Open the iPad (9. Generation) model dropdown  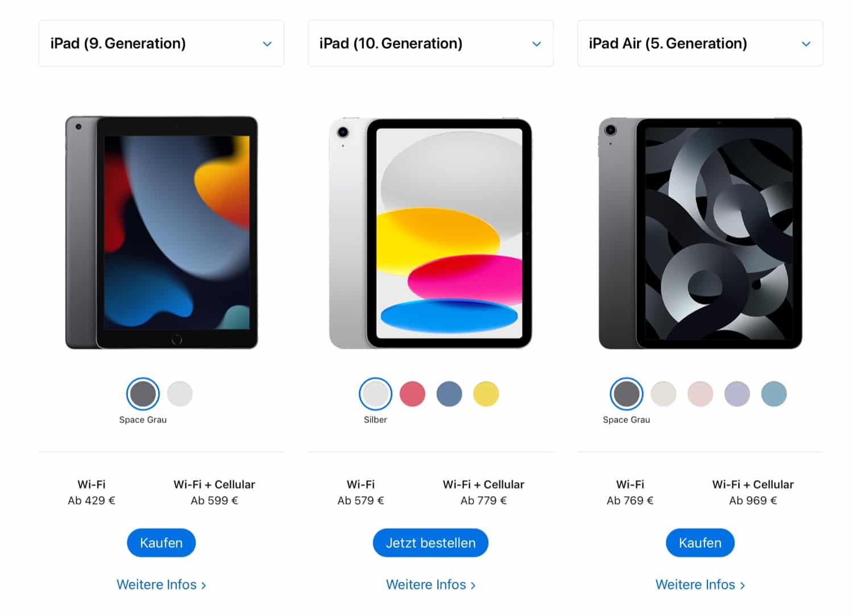(x=161, y=43)
